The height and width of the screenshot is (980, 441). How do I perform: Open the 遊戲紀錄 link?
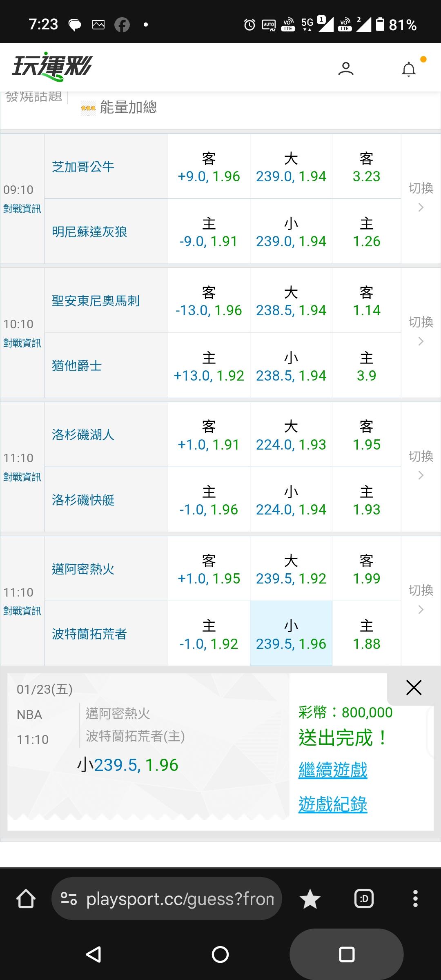point(333,804)
